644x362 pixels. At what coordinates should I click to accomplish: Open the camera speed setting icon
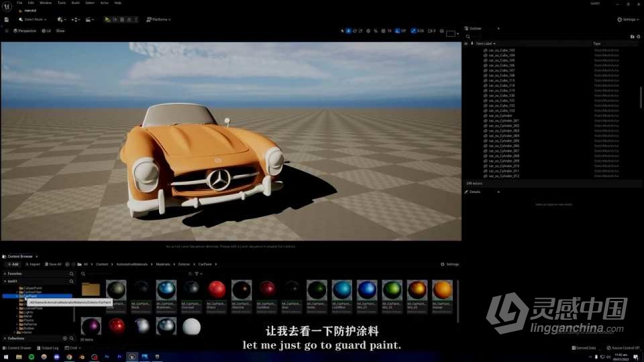tap(431, 31)
